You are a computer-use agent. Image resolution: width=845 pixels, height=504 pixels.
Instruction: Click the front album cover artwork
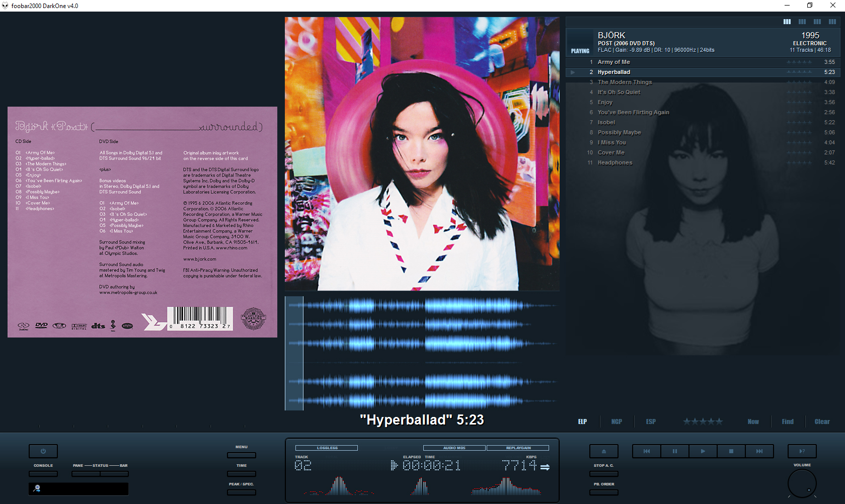tap(422, 154)
